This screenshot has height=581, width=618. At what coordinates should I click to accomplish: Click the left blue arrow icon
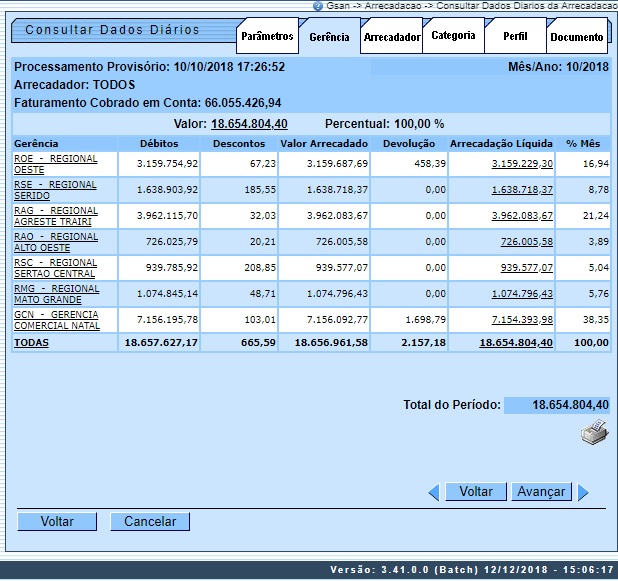click(x=434, y=492)
